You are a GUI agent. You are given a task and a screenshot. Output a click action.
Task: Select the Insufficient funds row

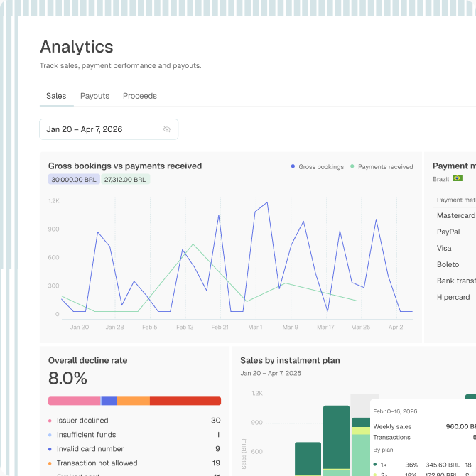tap(134, 435)
